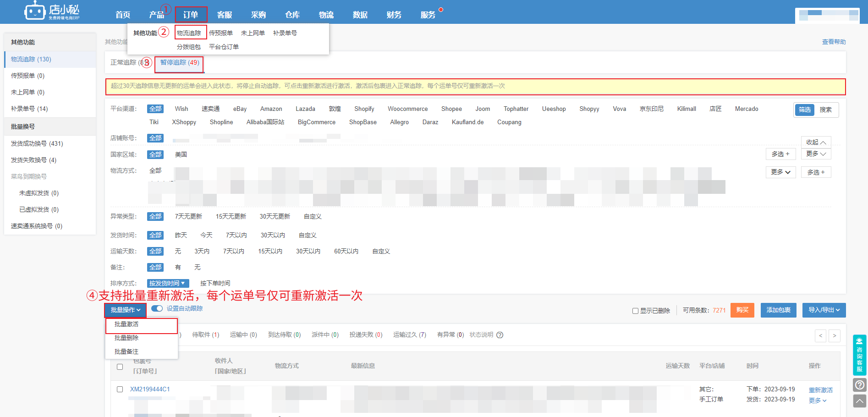This screenshot has width=868, height=417.
Task: Go to next status tabs page arrow
Action: click(835, 336)
